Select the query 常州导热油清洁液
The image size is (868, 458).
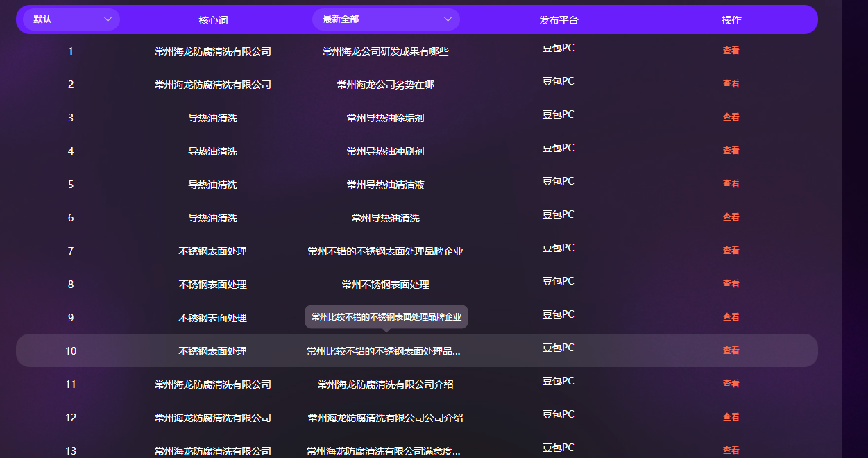coord(386,185)
